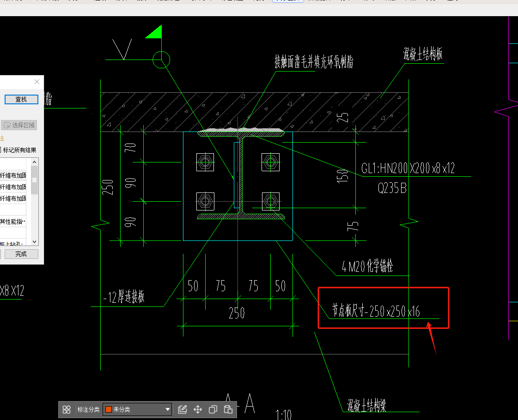Click the paste icon in annotation toolbar
The height and width of the screenshot is (420, 518).
(x=228, y=409)
